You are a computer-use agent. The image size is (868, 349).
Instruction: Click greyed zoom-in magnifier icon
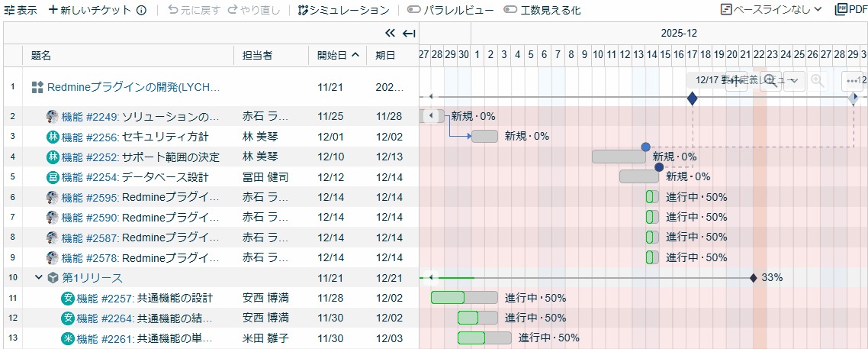tap(817, 80)
